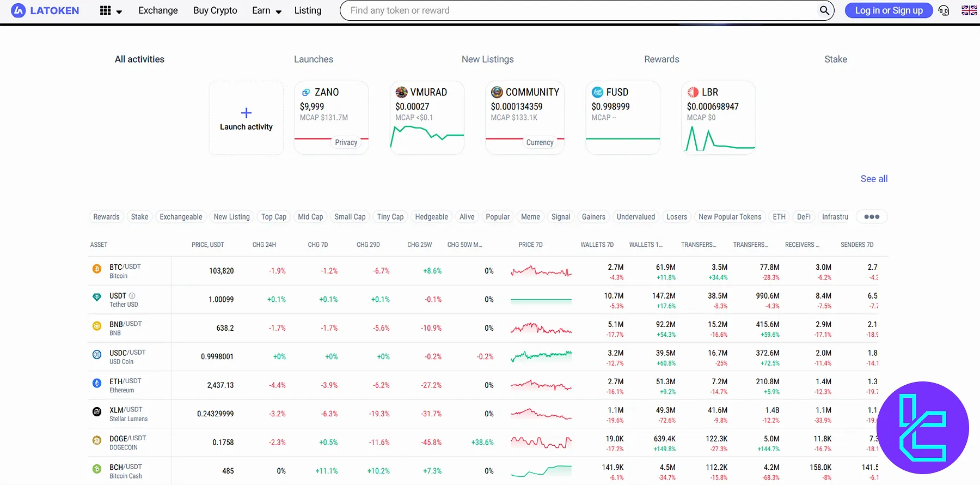Click DOGE/USDT CHG 50W value +38.6%

(x=482, y=442)
